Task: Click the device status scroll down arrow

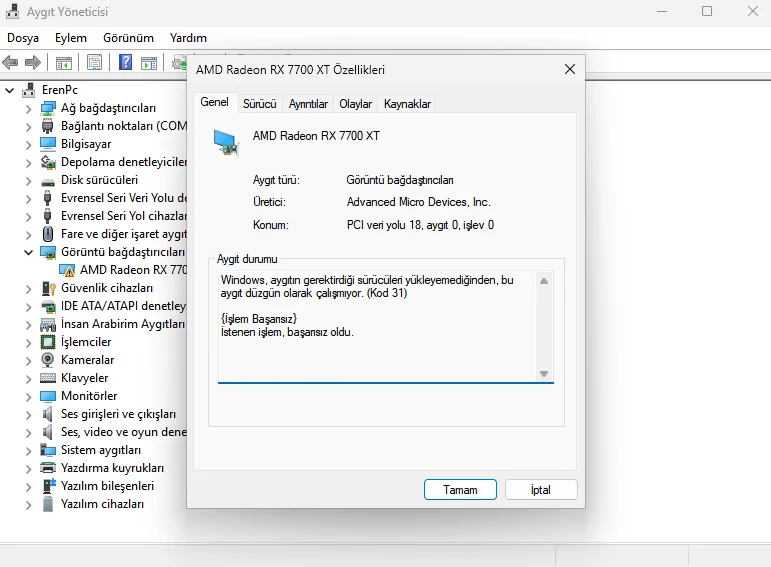Action: [x=544, y=374]
